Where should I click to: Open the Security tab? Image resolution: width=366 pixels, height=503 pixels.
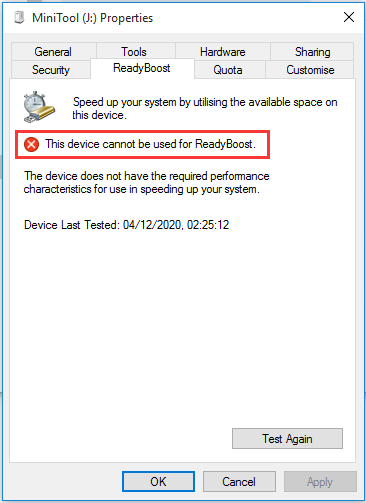(x=51, y=70)
